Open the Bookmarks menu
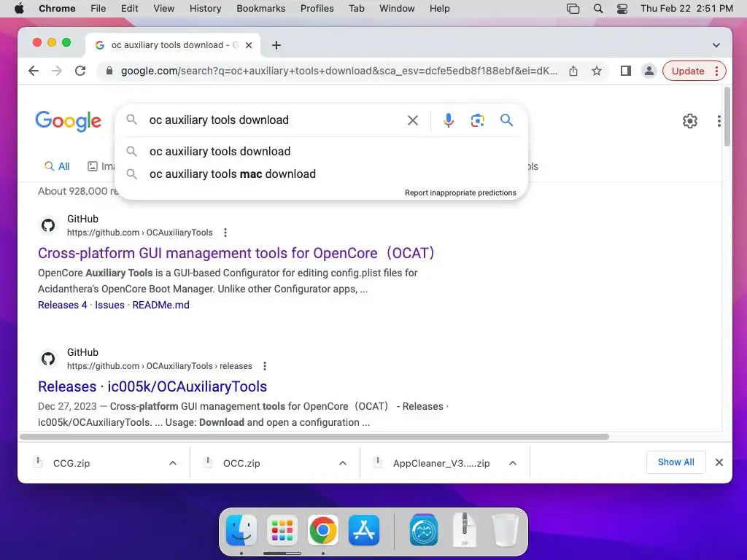747x560 pixels. (260, 9)
